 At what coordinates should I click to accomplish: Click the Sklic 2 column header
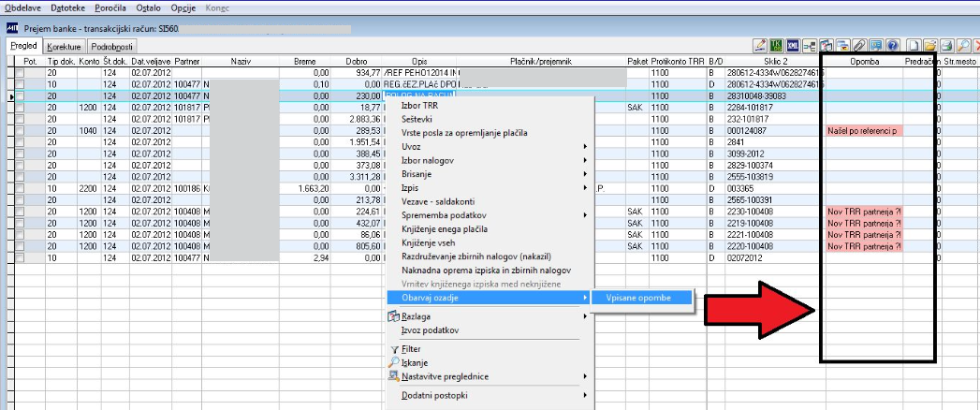coord(775,62)
